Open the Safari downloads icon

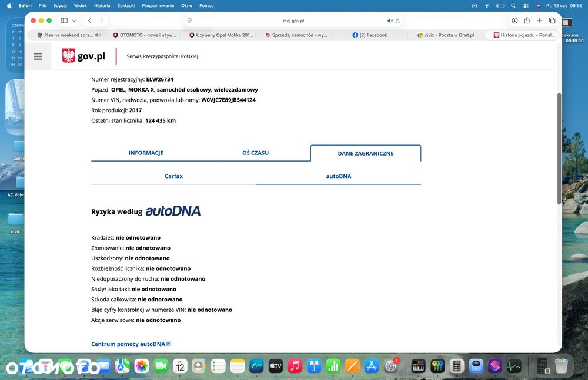[514, 21]
